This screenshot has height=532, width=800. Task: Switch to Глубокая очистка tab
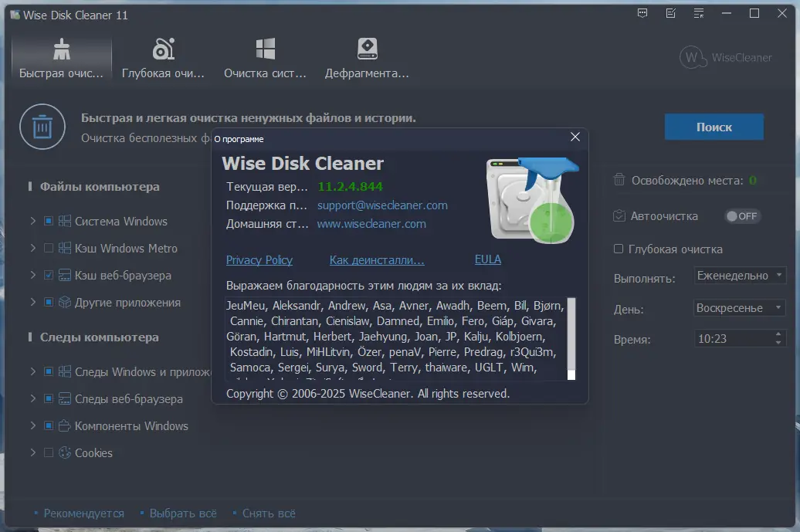(x=163, y=58)
